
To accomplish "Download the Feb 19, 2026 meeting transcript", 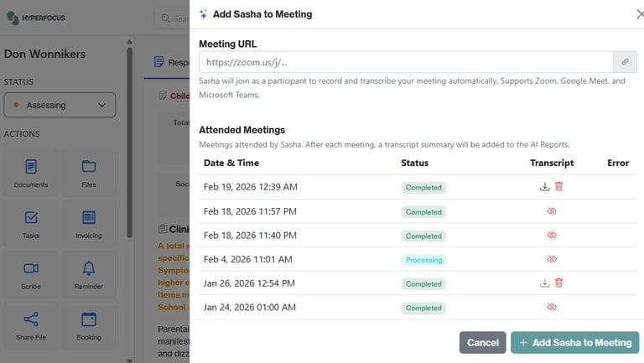I will (545, 187).
